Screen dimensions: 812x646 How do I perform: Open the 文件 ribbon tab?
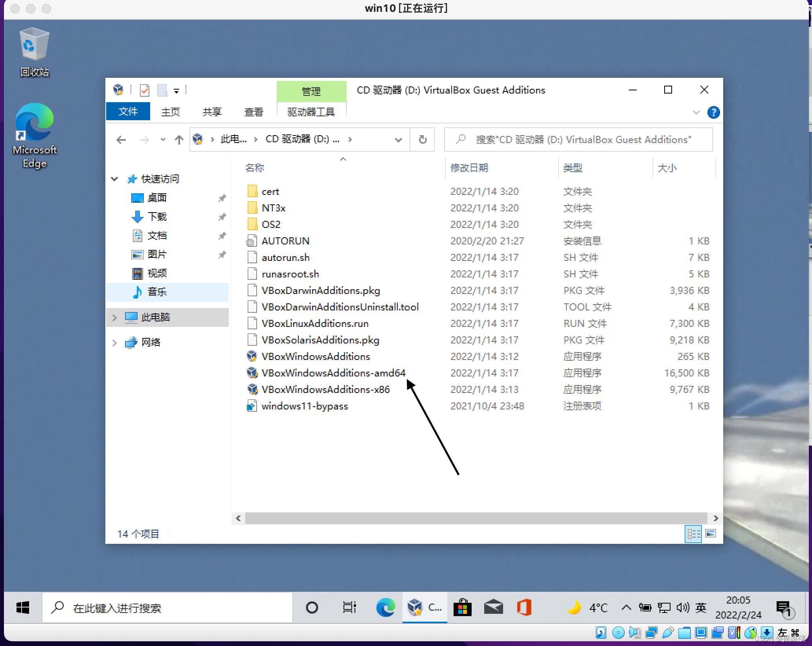pyautogui.click(x=128, y=112)
